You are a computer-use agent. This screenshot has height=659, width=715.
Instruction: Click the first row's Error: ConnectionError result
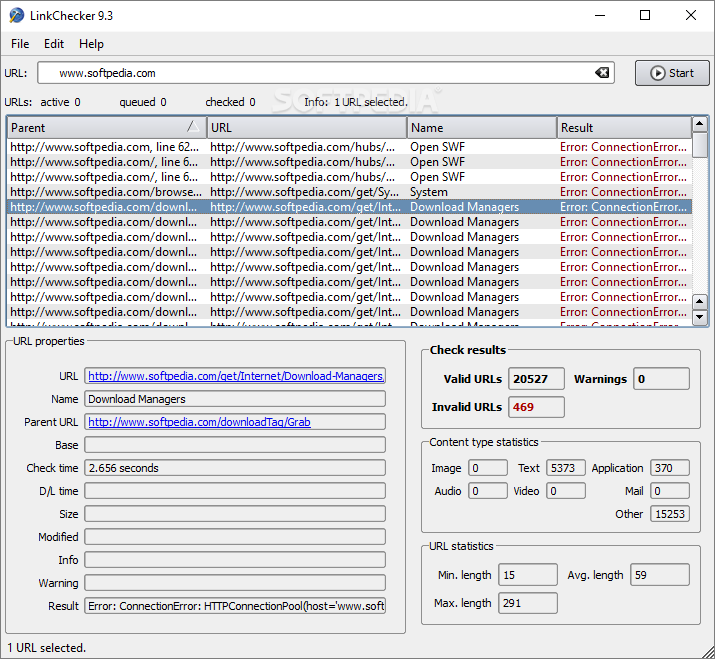coord(623,147)
